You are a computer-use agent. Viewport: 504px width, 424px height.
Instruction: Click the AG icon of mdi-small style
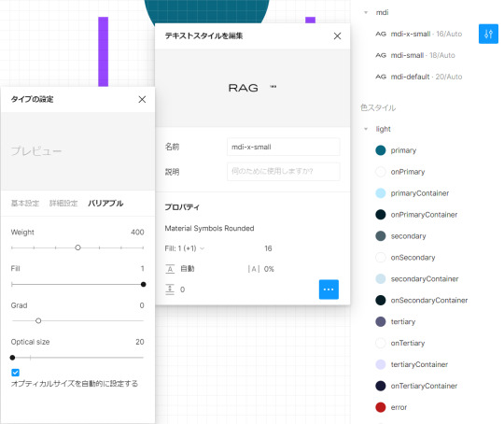[x=381, y=55]
